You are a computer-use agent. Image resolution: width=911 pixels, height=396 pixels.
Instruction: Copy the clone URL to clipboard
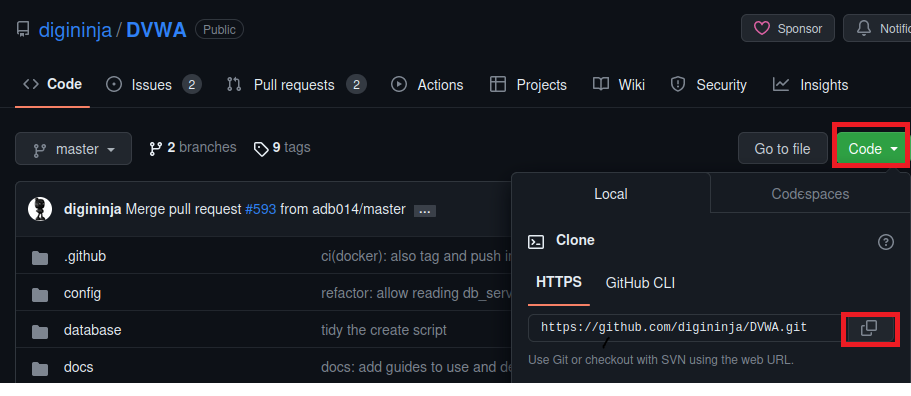click(869, 328)
